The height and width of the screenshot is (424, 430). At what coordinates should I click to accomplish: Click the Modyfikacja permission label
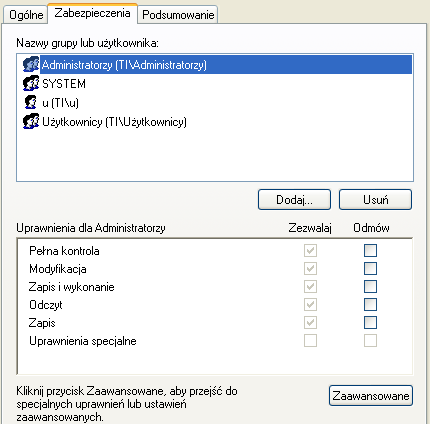pos(58,269)
